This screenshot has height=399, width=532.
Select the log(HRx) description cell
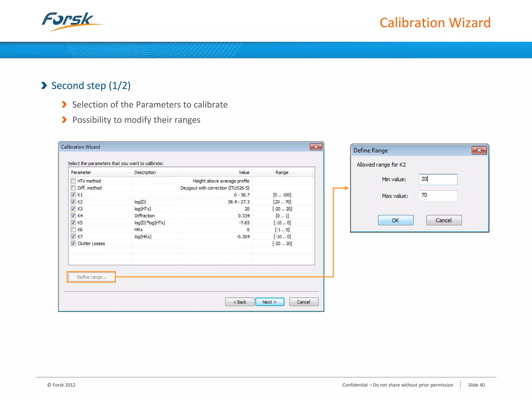tap(143, 237)
